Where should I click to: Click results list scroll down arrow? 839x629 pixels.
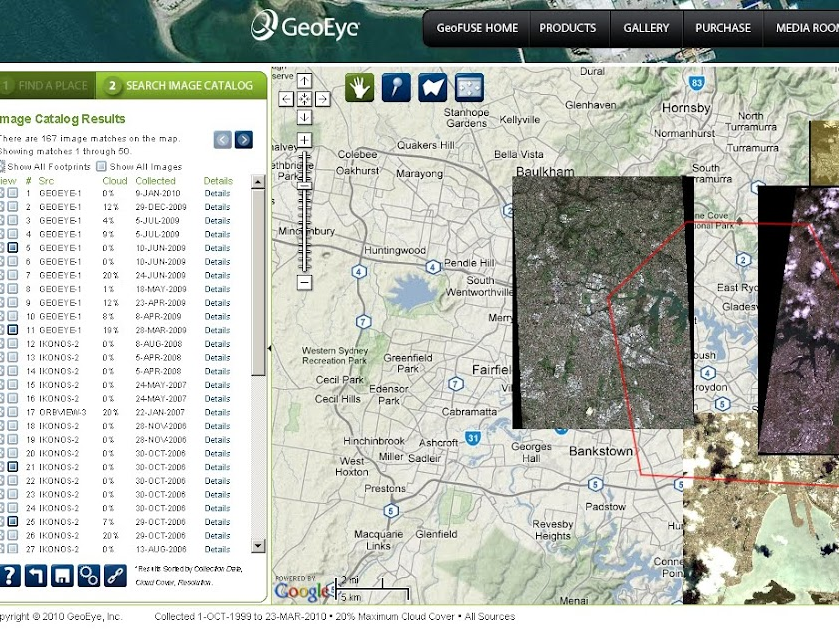coord(258,546)
